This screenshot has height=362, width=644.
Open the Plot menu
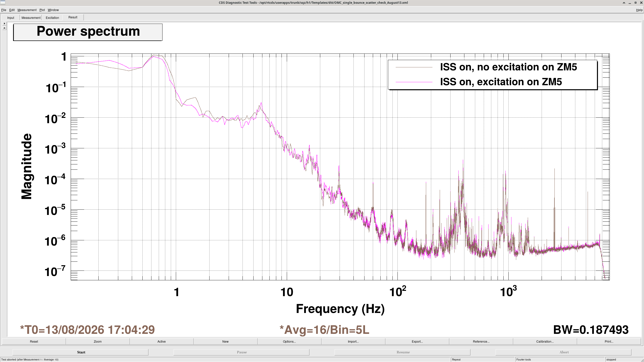pyautogui.click(x=42, y=10)
